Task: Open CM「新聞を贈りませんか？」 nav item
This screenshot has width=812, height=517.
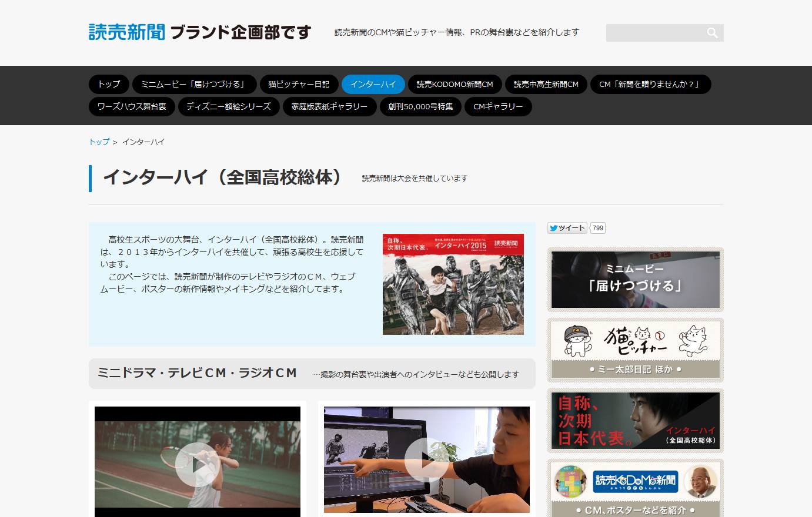Action: pyautogui.click(x=651, y=84)
